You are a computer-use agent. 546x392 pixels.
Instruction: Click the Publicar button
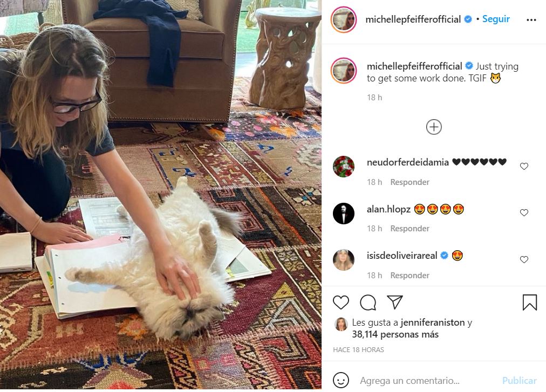pos(519,381)
